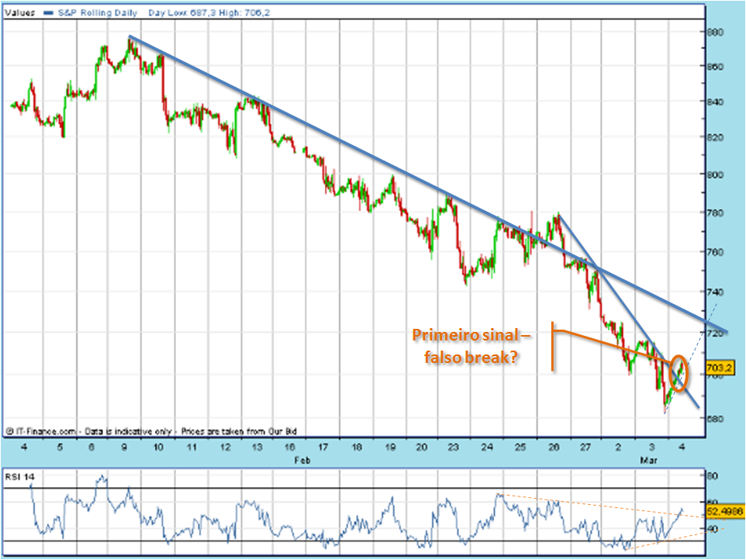Click the 'Feb' month label on time axis
Screen dimensions: 746x560
[302, 460]
